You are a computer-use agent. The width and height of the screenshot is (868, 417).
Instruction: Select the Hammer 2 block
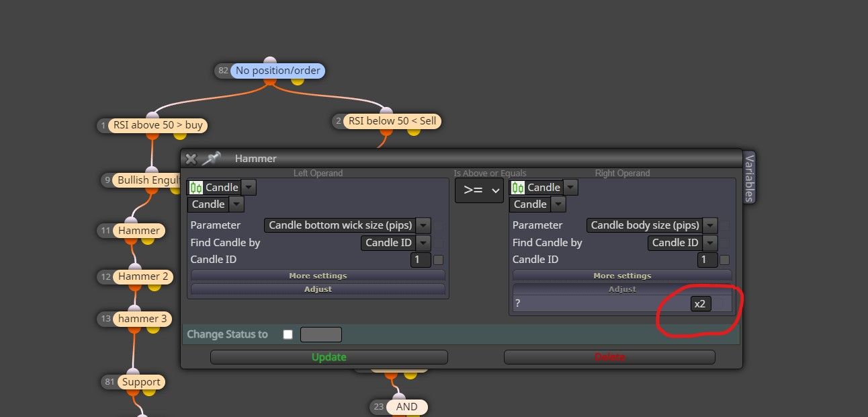pyautogui.click(x=143, y=276)
